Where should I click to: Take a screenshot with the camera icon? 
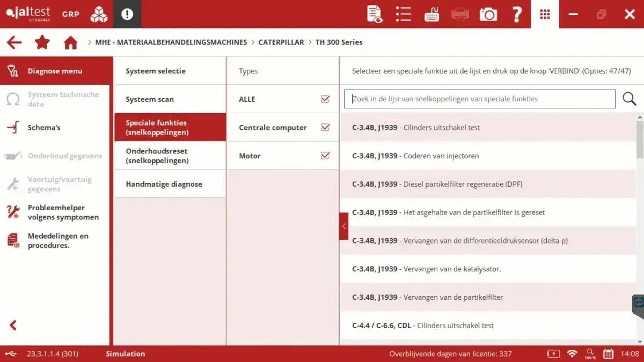point(488,14)
